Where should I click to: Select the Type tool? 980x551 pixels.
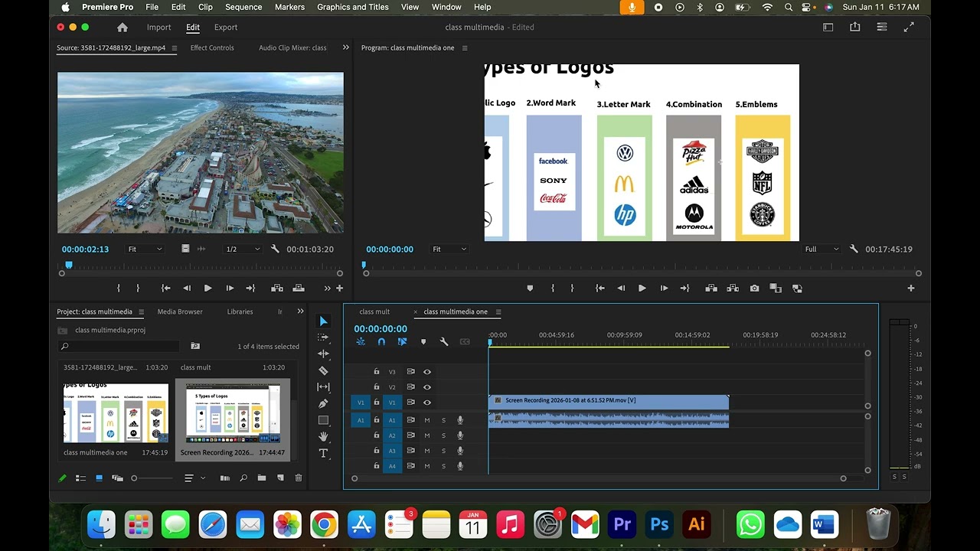(x=323, y=453)
